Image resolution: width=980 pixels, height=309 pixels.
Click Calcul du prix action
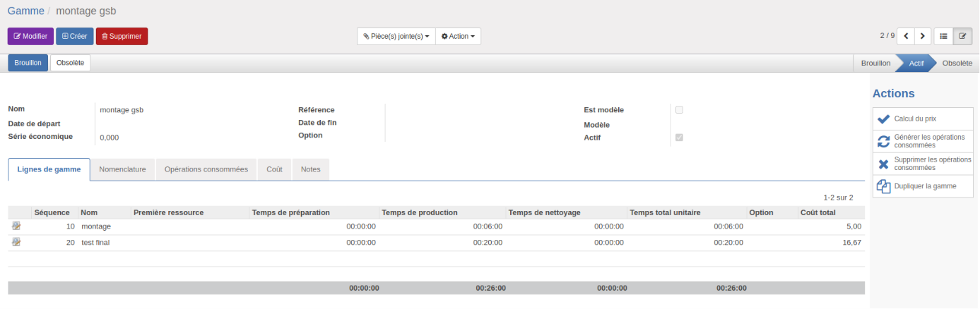(923, 119)
